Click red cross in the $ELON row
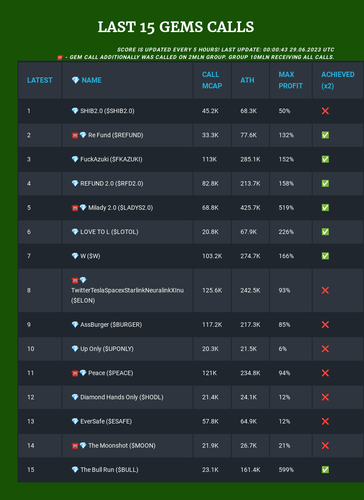364x500 pixels. [x=325, y=290]
